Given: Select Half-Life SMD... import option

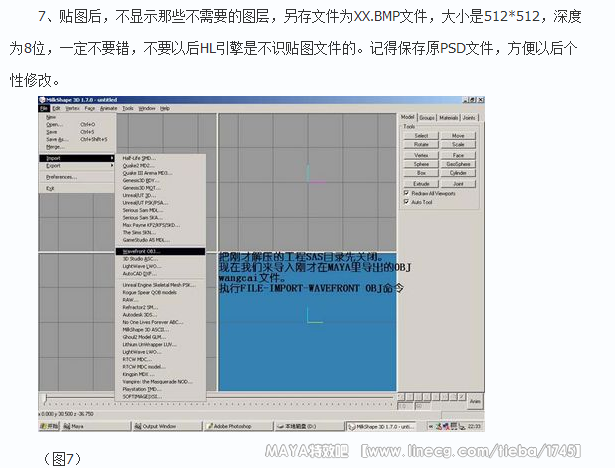Looking at the screenshot, I should pos(160,158).
